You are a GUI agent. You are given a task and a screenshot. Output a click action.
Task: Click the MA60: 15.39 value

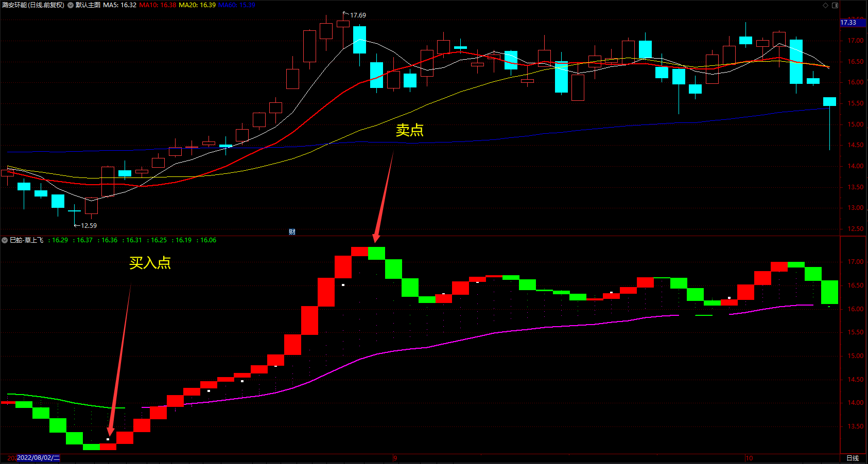[x=237, y=5]
